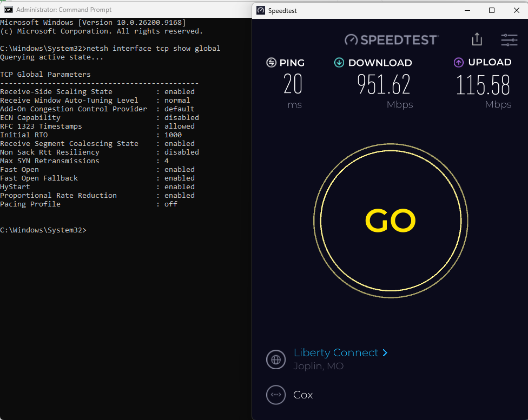This screenshot has width=528, height=420.
Task: Click the HyStart row
Action: (97, 187)
